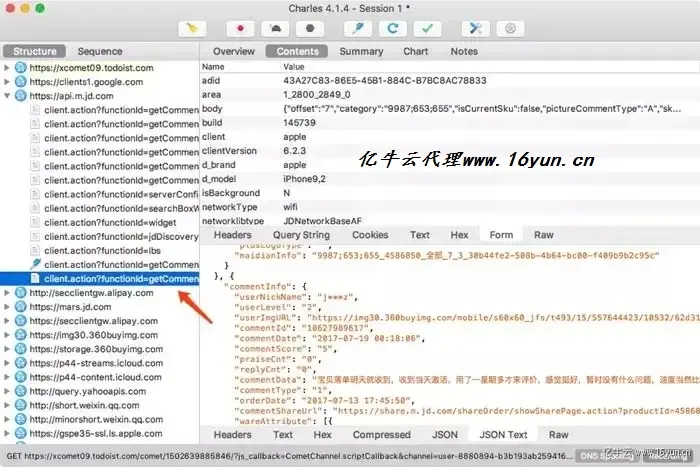Image resolution: width=700 pixels, height=467 pixels.
Task: Click the broom clear session icon
Action: coord(192,29)
